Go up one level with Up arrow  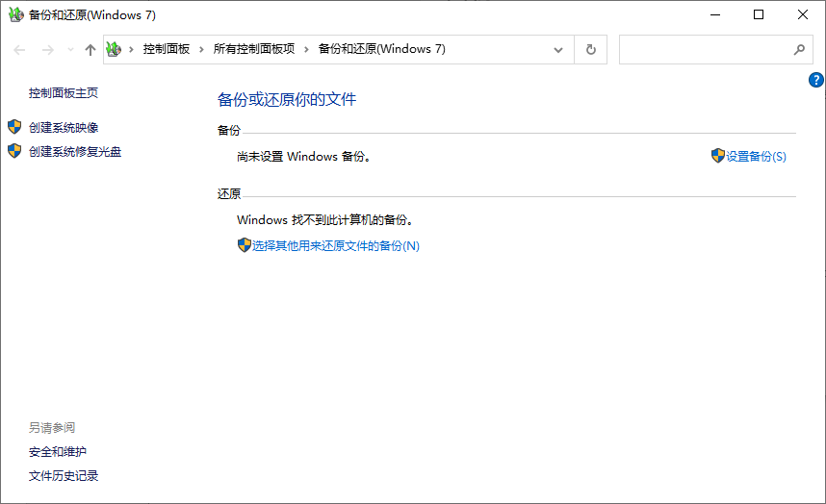90,50
